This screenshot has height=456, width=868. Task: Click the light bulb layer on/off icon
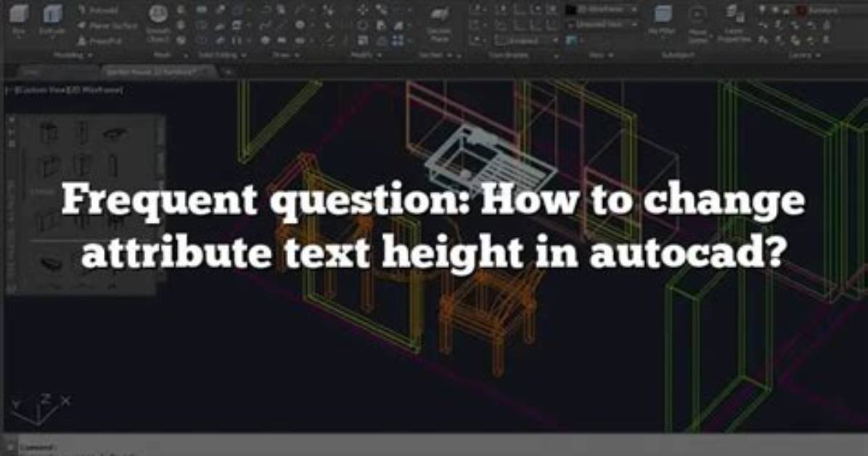pyautogui.click(x=763, y=10)
